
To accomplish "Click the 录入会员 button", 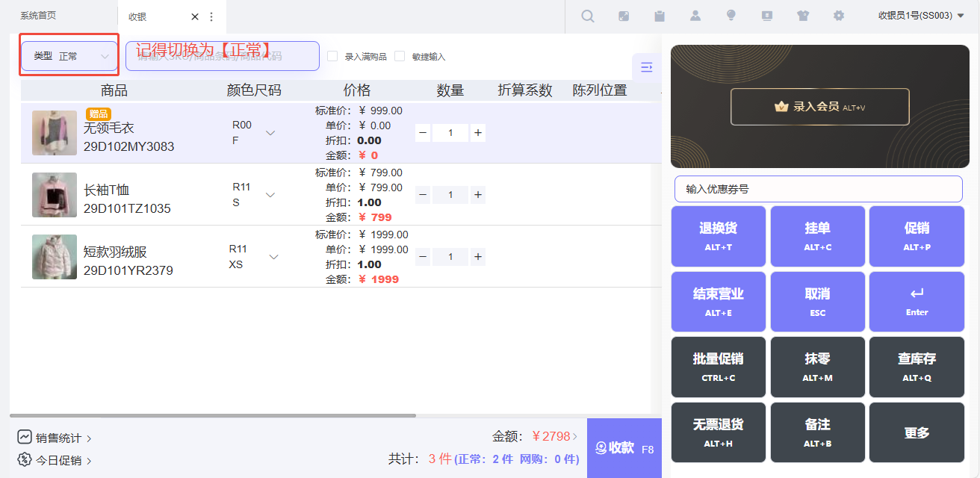I will click(819, 107).
